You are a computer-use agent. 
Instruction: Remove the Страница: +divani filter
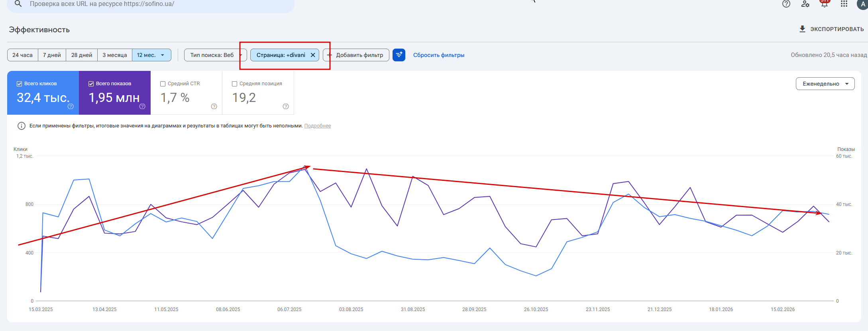(313, 55)
